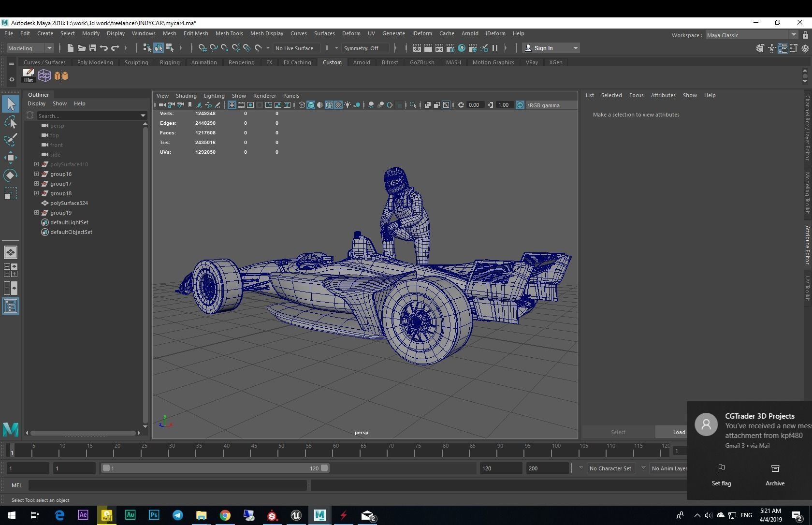Open the Workspace Maya Classic dropdown

tap(751, 35)
